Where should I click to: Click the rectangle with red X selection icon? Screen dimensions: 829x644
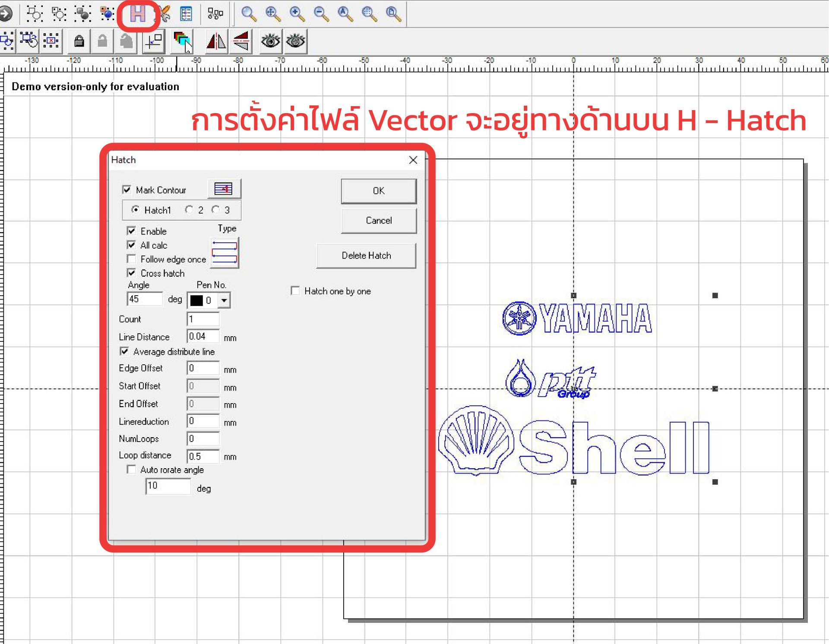pyautogui.click(x=51, y=41)
